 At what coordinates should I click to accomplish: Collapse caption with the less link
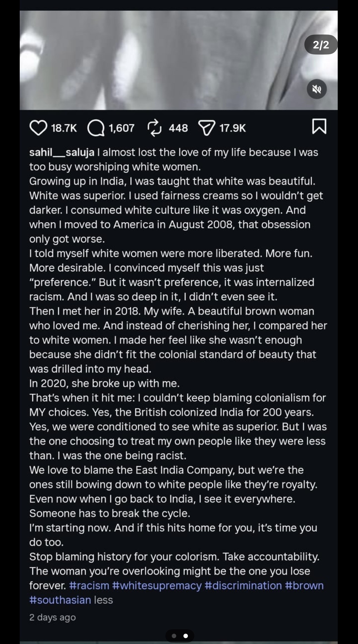pyautogui.click(x=103, y=600)
